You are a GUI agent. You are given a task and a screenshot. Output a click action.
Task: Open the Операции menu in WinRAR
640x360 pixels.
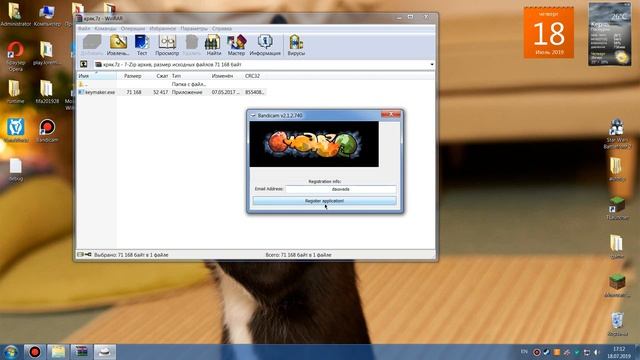coord(133,29)
